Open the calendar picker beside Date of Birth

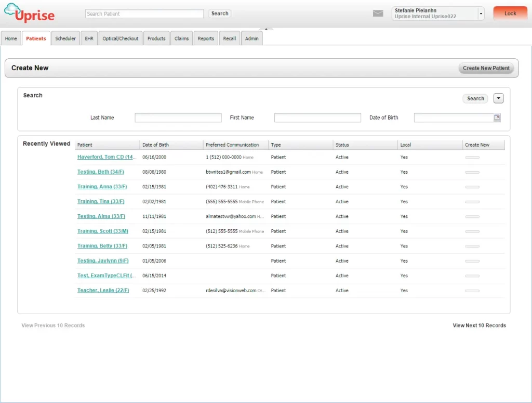[497, 118]
